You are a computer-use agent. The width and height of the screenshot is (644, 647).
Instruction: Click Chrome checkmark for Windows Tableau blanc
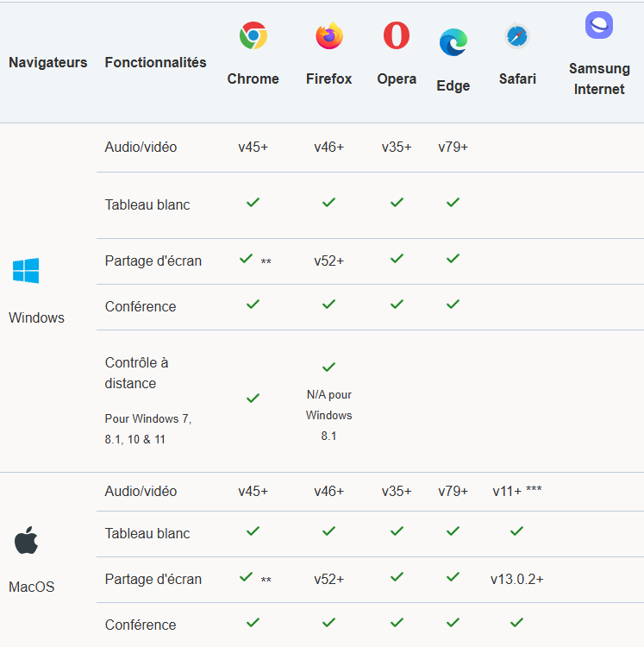point(253,203)
